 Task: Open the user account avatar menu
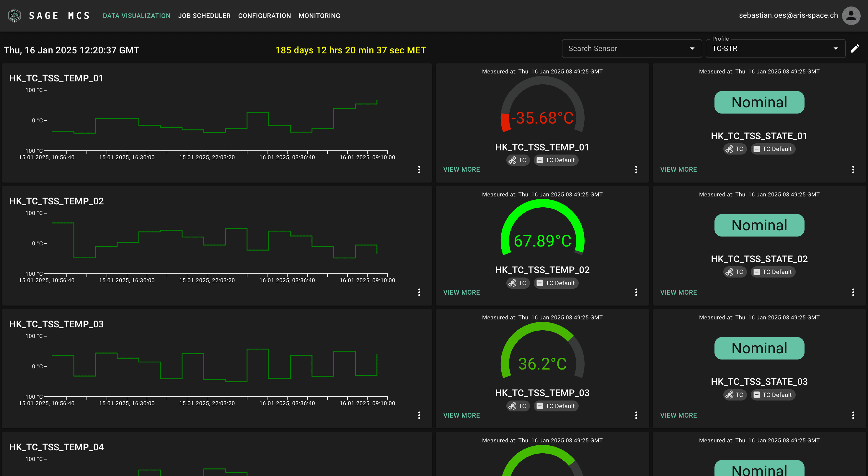pyautogui.click(x=851, y=16)
